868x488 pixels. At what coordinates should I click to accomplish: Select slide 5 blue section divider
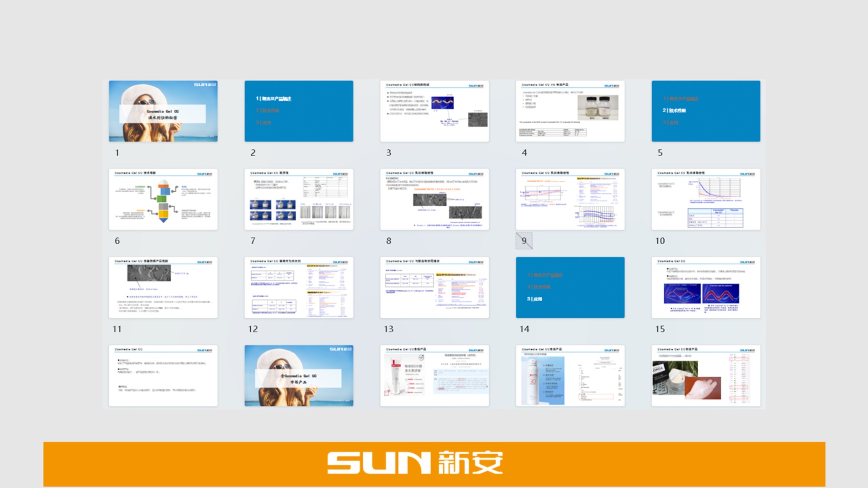706,111
